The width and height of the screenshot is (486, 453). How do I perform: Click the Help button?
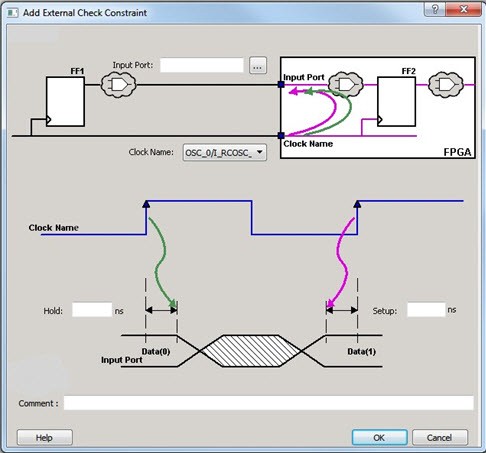[x=45, y=437]
